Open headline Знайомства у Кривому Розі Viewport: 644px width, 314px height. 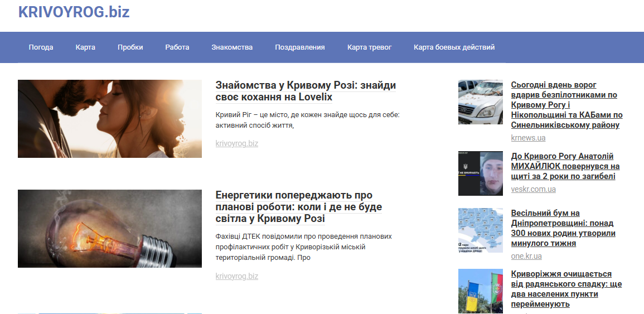[x=306, y=91]
